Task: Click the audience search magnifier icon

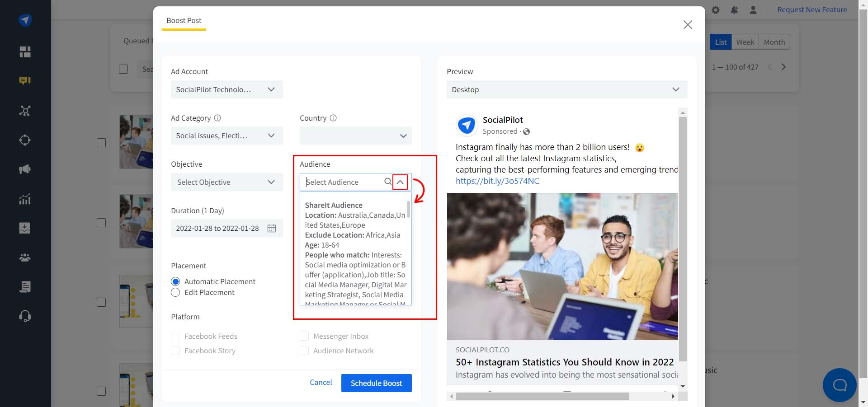Action: (388, 182)
